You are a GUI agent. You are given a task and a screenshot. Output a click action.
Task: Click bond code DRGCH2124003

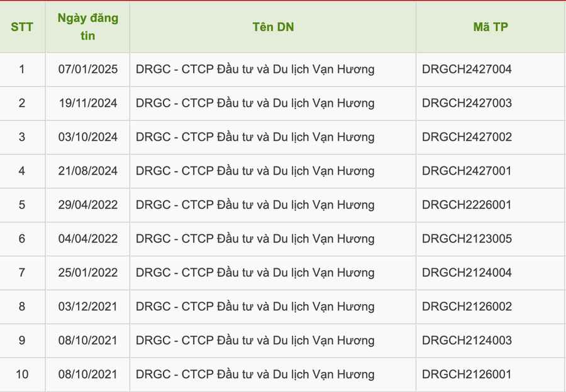[467, 340]
